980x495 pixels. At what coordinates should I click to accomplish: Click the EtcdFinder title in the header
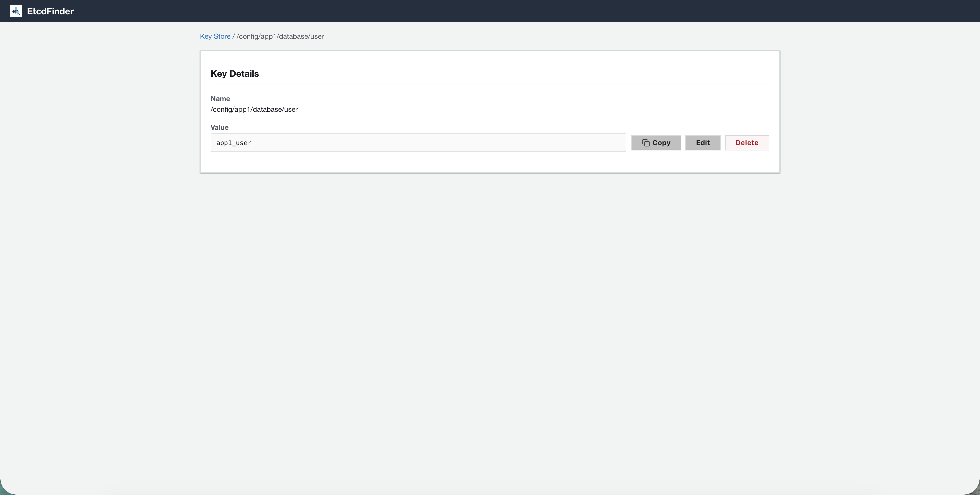(x=50, y=11)
